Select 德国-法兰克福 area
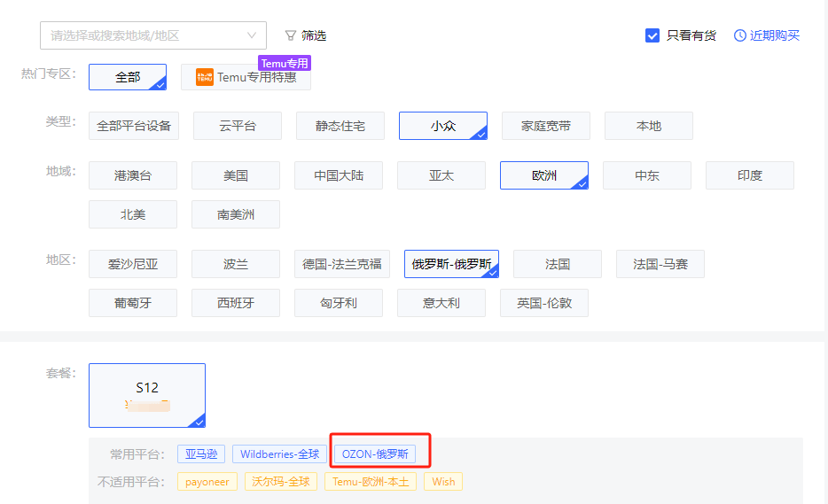The image size is (828, 504). 339,264
